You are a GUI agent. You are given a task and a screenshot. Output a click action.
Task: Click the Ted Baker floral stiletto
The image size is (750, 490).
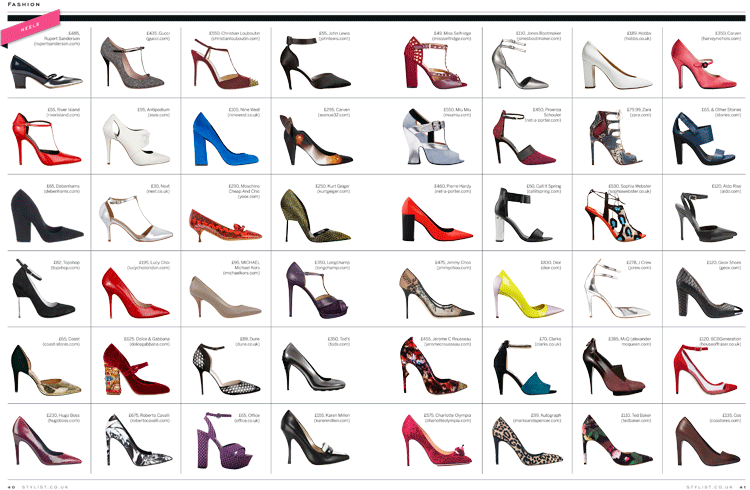coord(617,440)
